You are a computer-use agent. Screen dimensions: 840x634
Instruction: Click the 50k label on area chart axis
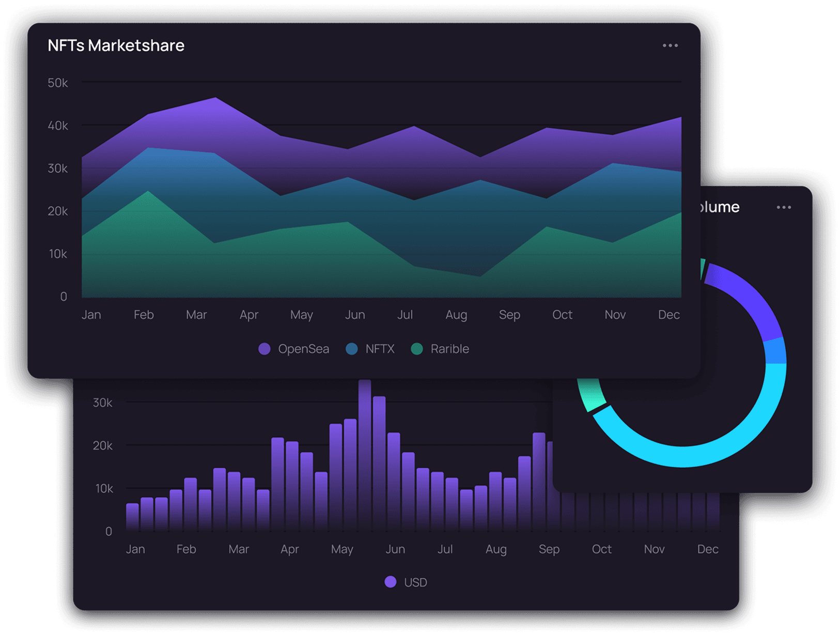(57, 83)
